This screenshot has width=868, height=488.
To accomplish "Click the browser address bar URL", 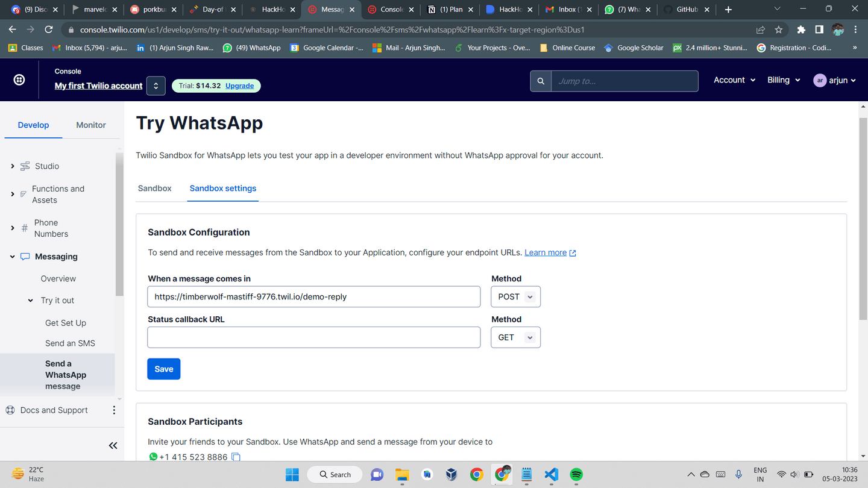I will point(332,30).
